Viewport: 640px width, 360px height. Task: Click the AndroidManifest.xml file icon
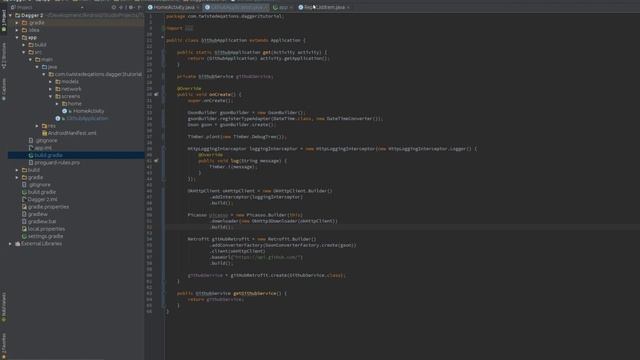44,133
